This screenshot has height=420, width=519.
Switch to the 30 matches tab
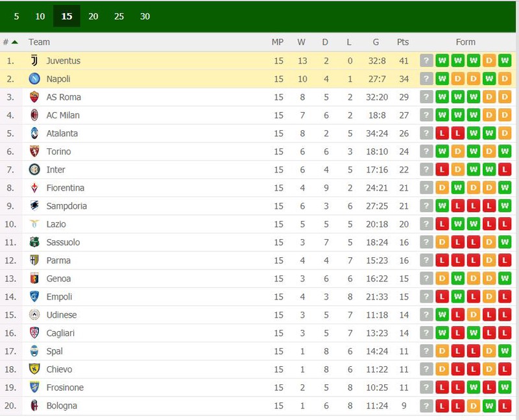(x=145, y=16)
